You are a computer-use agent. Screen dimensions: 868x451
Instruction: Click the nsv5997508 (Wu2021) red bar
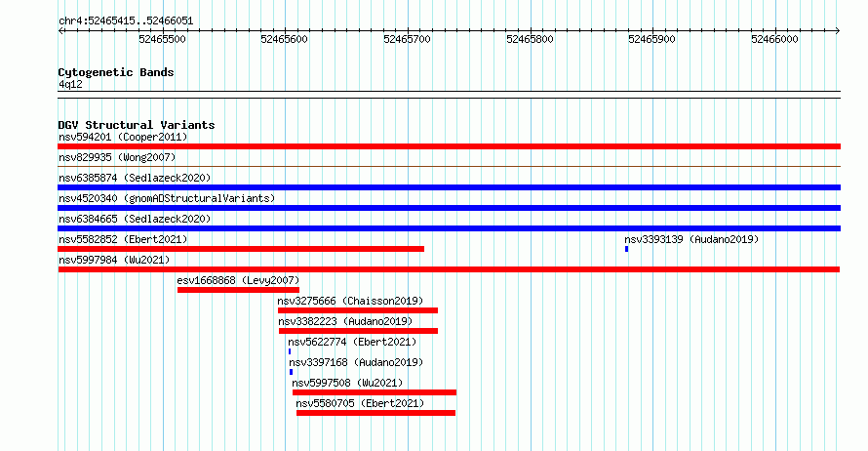click(375, 392)
